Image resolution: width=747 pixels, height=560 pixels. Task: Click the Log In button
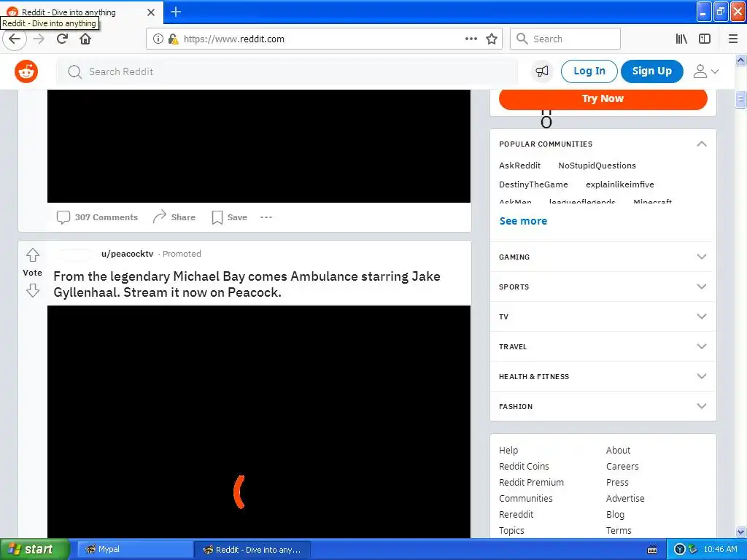[x=589, y=71]
